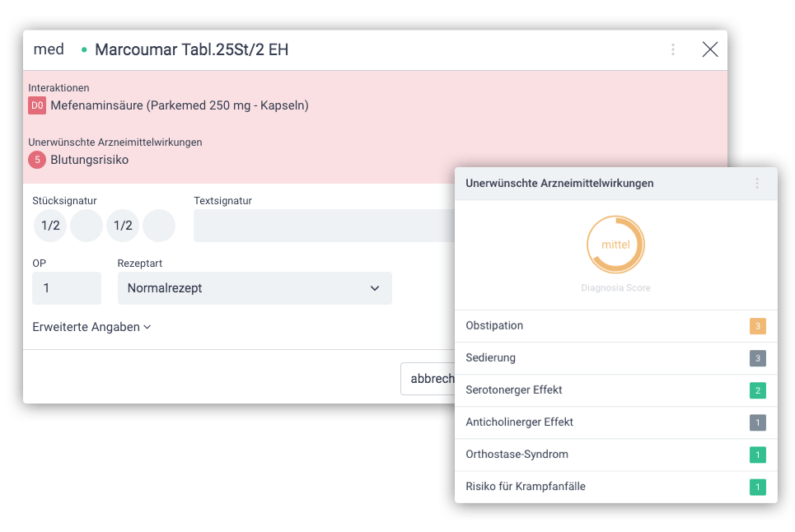Click the OP quantity field
The image size is (795, 532).
67,288
